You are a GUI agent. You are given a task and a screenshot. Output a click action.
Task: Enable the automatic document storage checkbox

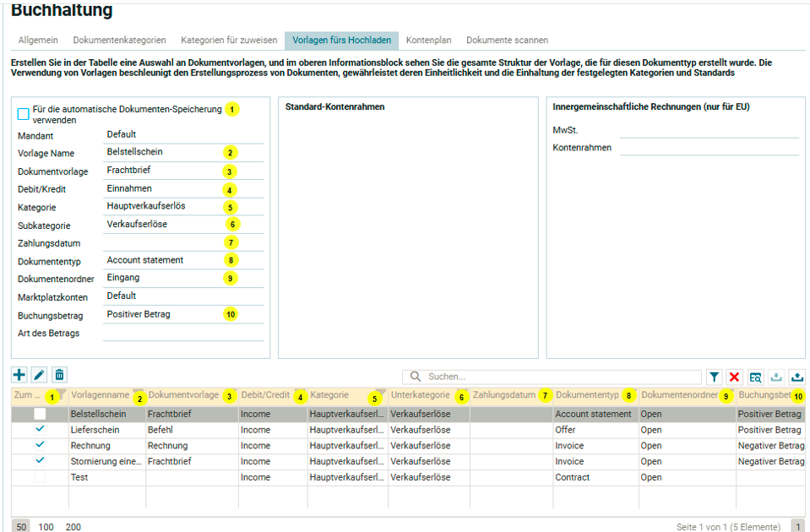click(24, 114)
